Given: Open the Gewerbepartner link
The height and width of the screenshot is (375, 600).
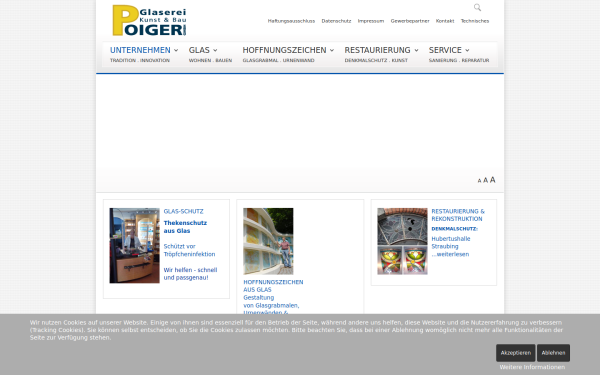Looking at the screenshot, I should coord(410,21).
